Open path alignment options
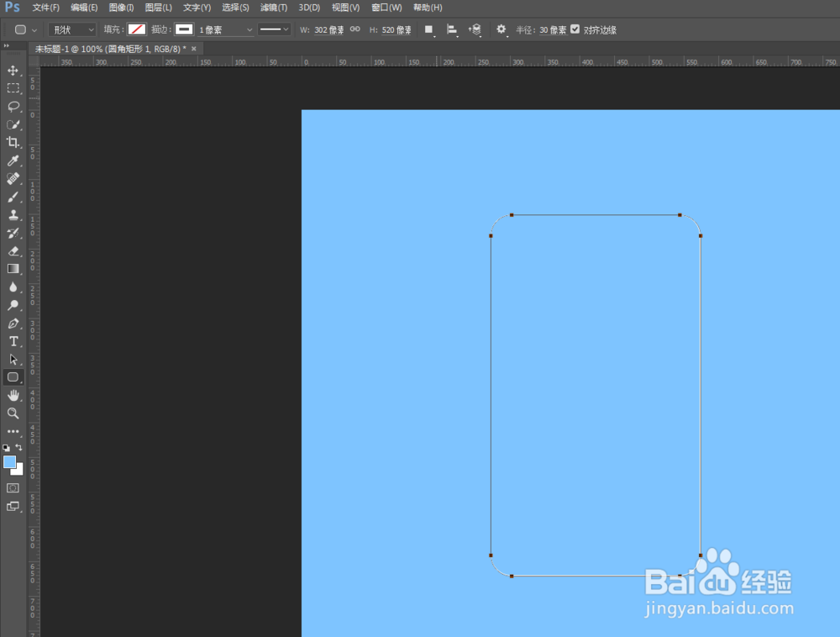 452,30
